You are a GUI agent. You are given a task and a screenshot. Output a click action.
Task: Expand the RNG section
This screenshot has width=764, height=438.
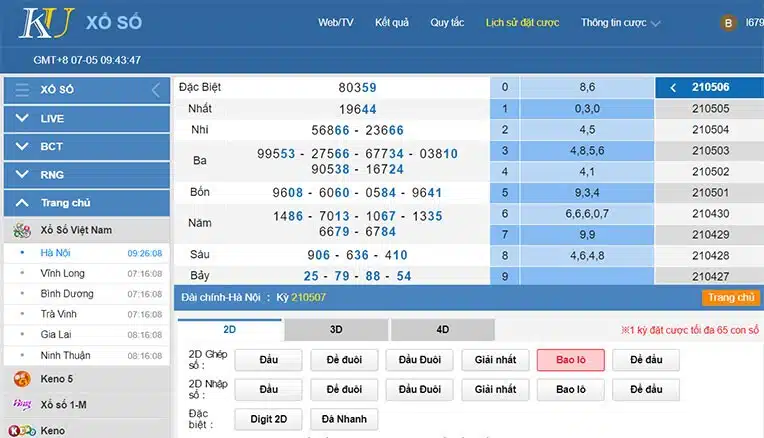tap(87, 175)
